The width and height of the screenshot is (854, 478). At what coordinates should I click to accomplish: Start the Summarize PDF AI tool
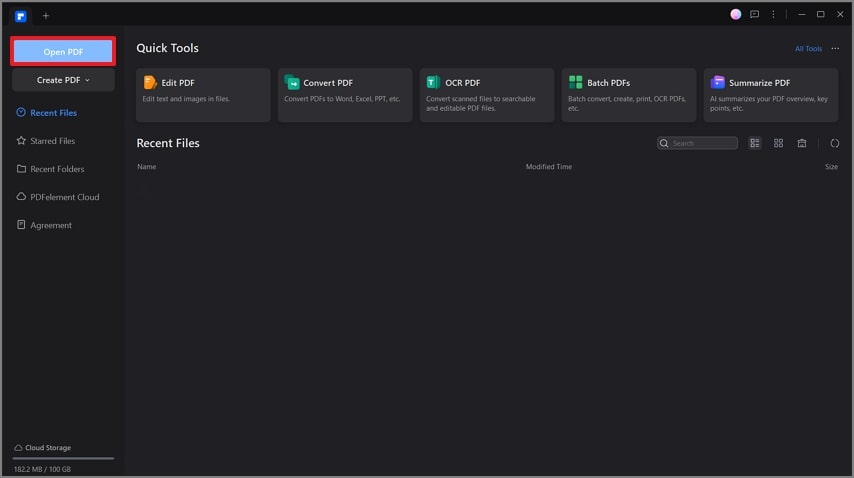pyautogui.click(x=771, y=95)
